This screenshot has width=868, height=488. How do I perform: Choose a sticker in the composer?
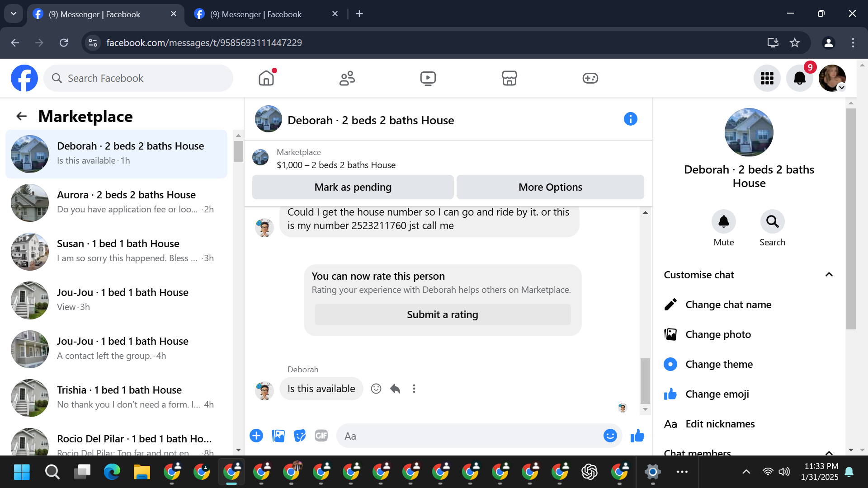(x=300, y=436)
